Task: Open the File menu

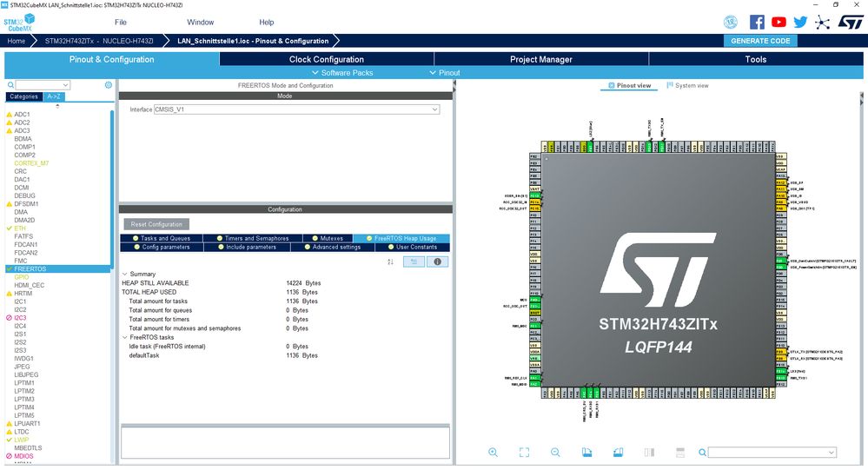Action: coord(121,22)
